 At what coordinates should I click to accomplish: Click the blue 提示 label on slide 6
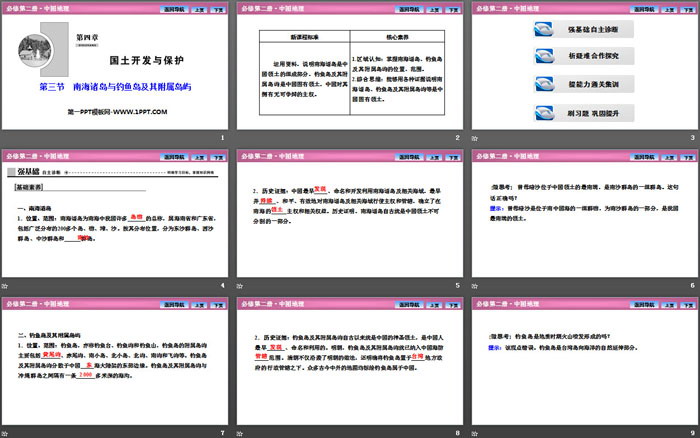(497, 208)
